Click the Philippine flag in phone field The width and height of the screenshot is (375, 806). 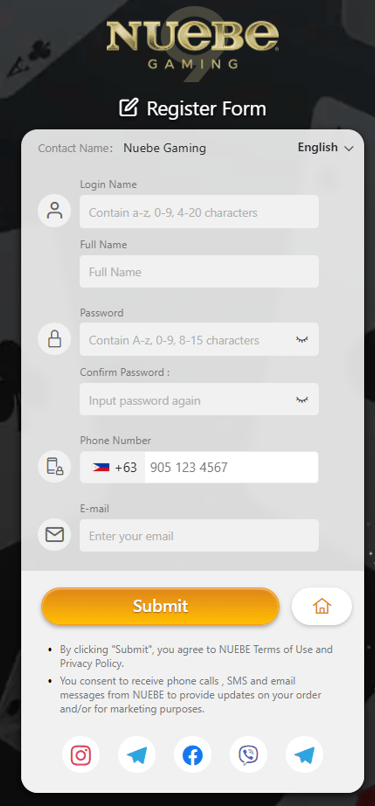[101, 468]
